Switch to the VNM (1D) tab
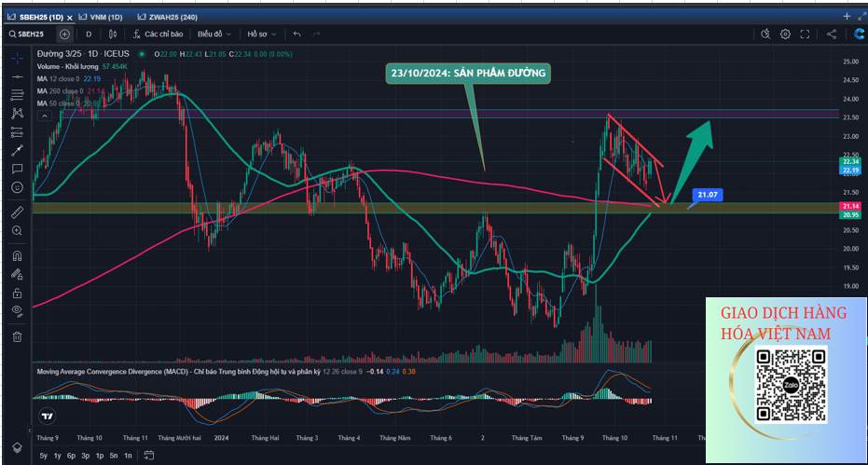The height and width of the screenshot is (465, 868). pyautogui.click(x=101, y=17)
